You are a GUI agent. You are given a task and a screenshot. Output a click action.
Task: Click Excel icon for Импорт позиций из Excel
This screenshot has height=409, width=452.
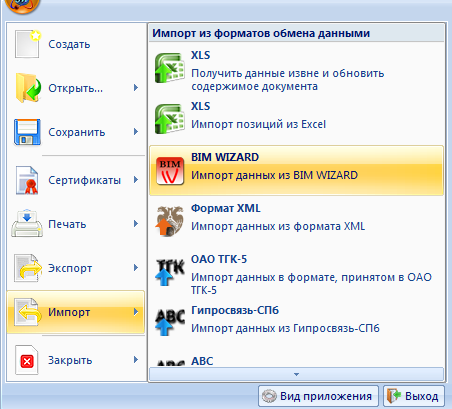pyautogui.click(x=170, y=119)
